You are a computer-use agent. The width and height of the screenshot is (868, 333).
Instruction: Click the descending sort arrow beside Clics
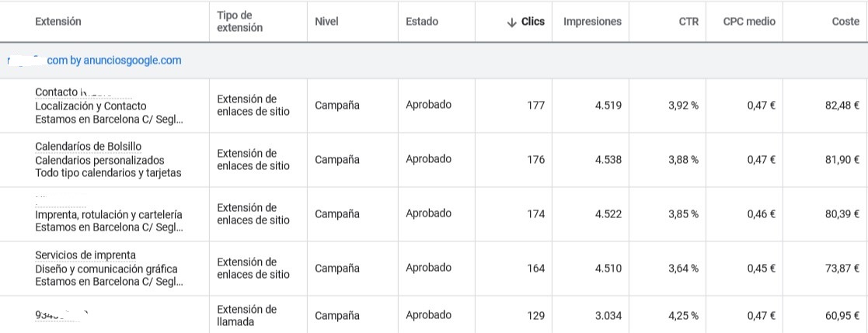tap(511, 23)
